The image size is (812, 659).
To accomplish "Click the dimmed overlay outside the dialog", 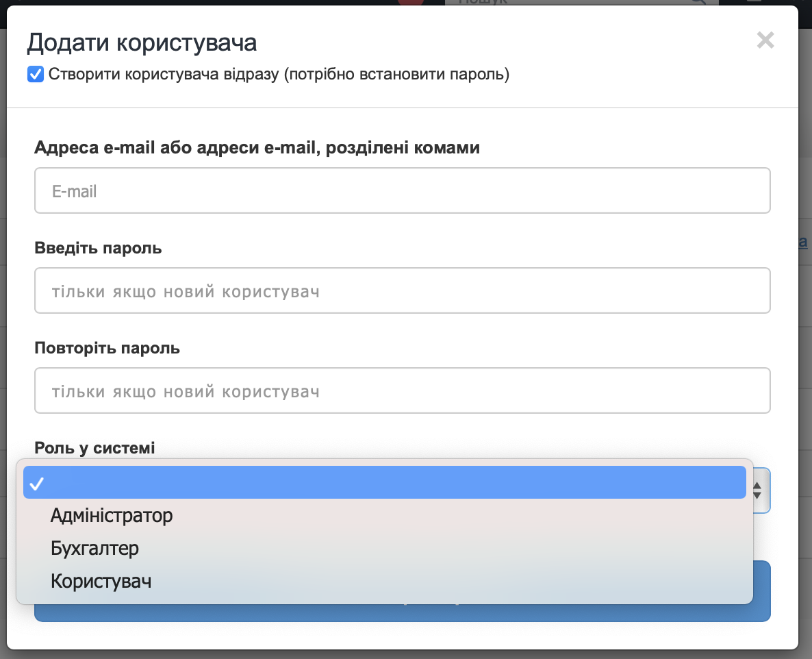I will pos(807,343).
